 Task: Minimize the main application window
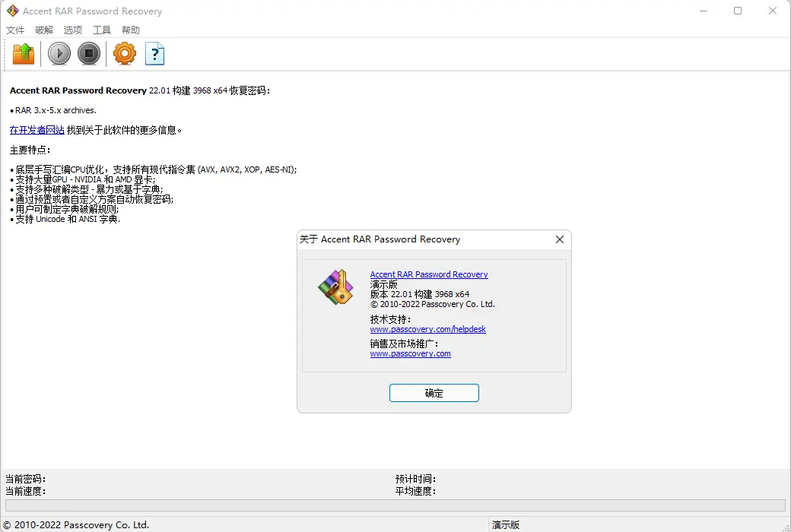point(704,11)
